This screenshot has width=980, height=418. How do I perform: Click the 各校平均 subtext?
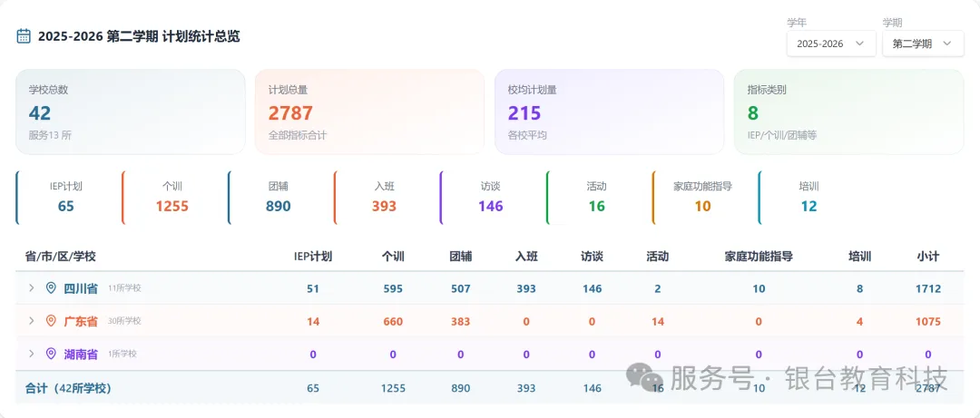pos(527,134)
